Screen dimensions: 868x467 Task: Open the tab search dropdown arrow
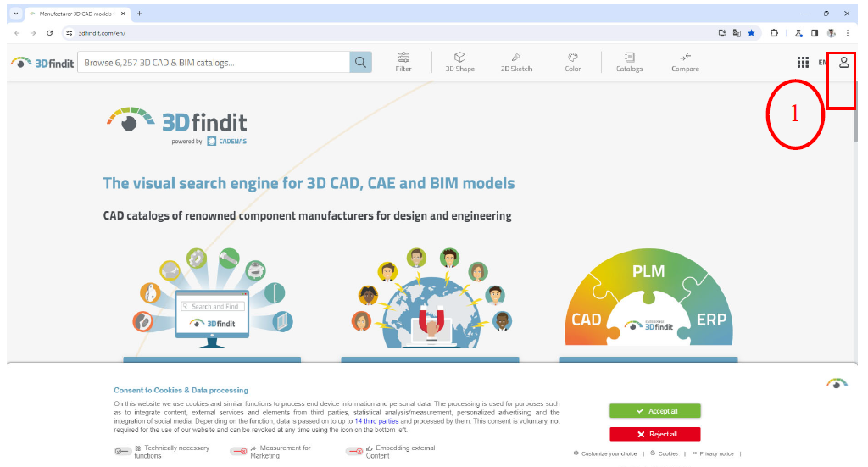[16, 14]
